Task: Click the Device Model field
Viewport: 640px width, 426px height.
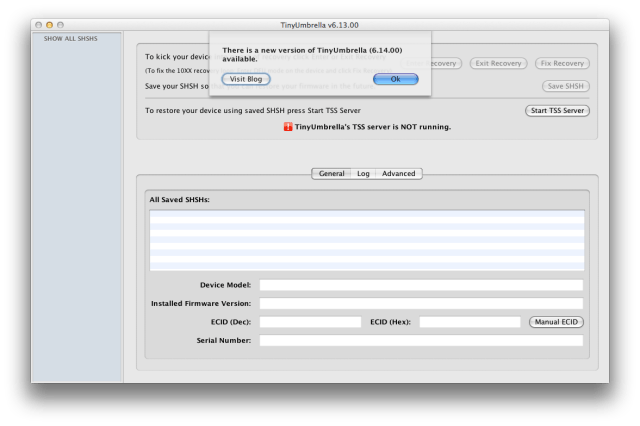Action: [420, 285]
